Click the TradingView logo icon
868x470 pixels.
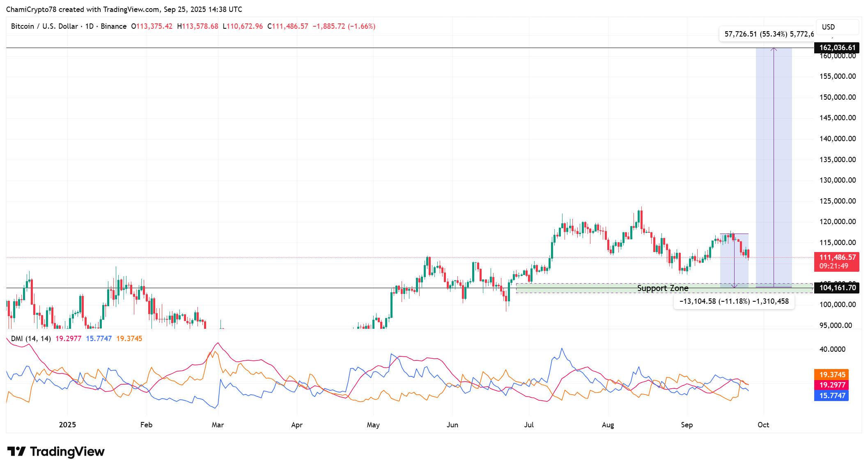(16, 452)
